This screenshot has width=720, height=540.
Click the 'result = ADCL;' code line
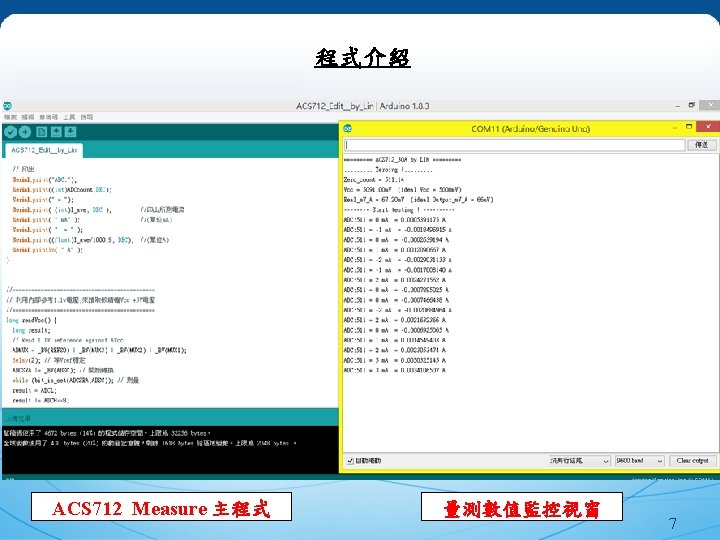click(x=34, y=390)
